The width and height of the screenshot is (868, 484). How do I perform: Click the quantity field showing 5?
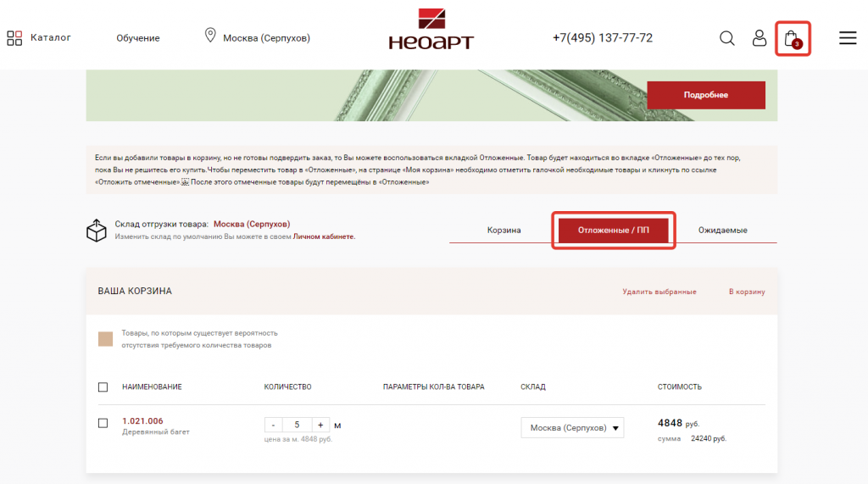pyautogui.click(x=298, y=425)
